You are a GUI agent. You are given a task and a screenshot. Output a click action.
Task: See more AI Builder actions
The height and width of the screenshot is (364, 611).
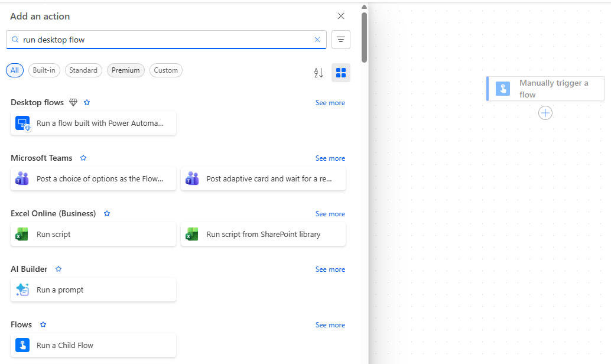(330, 269)
